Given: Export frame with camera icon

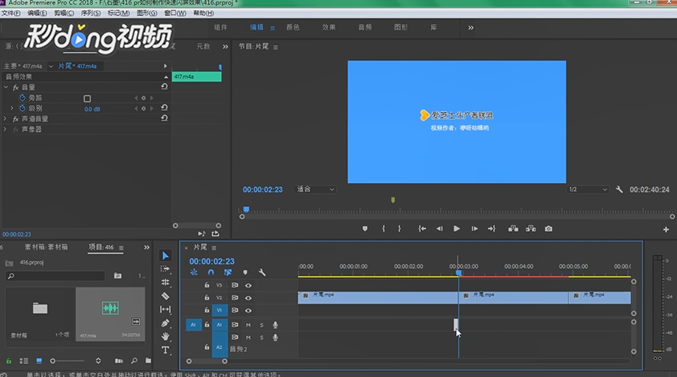Looking at the screenshot, I should click(x=548, y=228).
